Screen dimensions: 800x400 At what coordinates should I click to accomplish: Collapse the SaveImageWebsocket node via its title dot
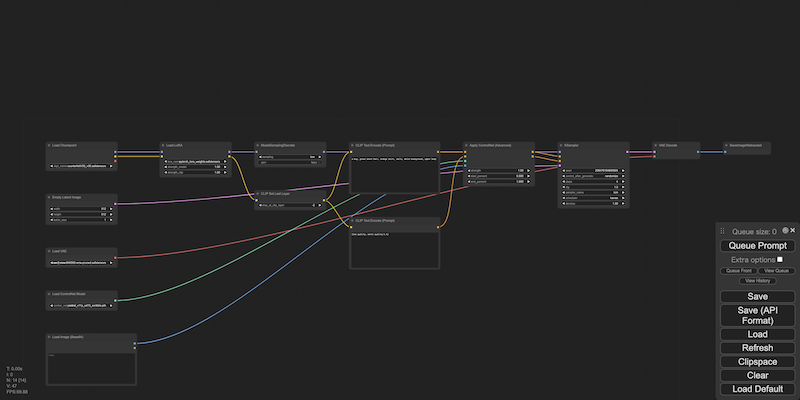tap(727, 145)
